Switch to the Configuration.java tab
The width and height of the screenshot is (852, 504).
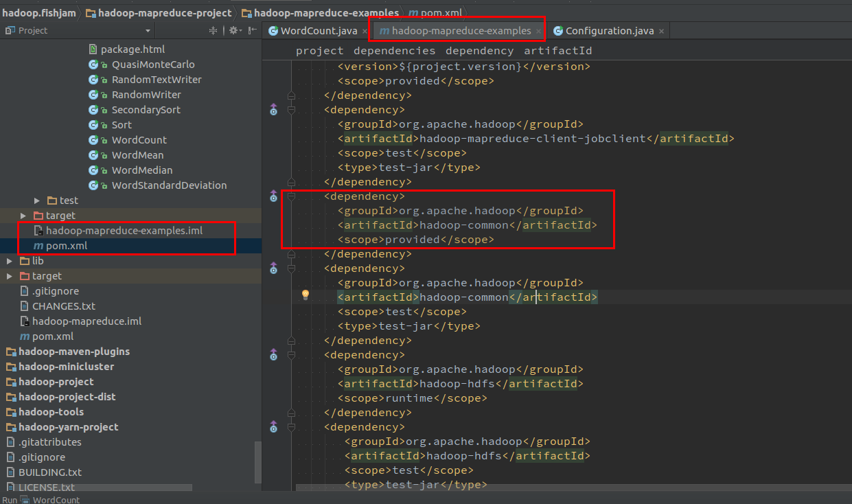click(x=608, y=31)
